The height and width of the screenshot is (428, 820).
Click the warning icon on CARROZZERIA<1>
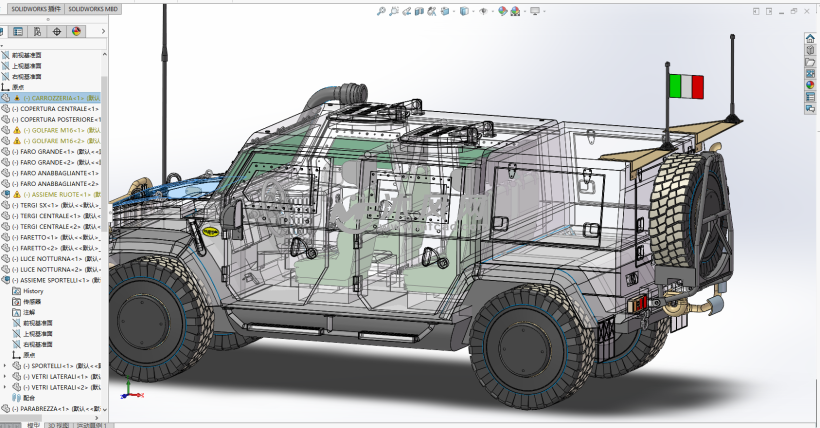(17, 98)
